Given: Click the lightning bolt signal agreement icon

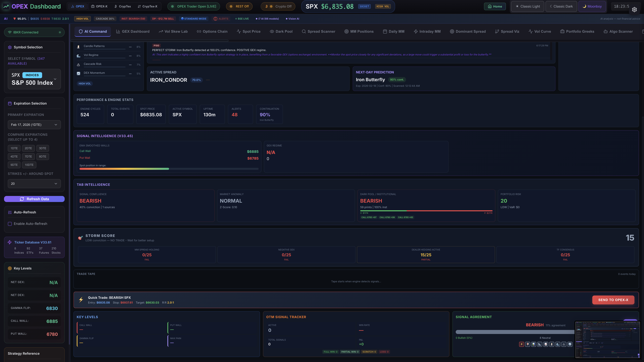Looking at the screenshot, I should 521,344.
